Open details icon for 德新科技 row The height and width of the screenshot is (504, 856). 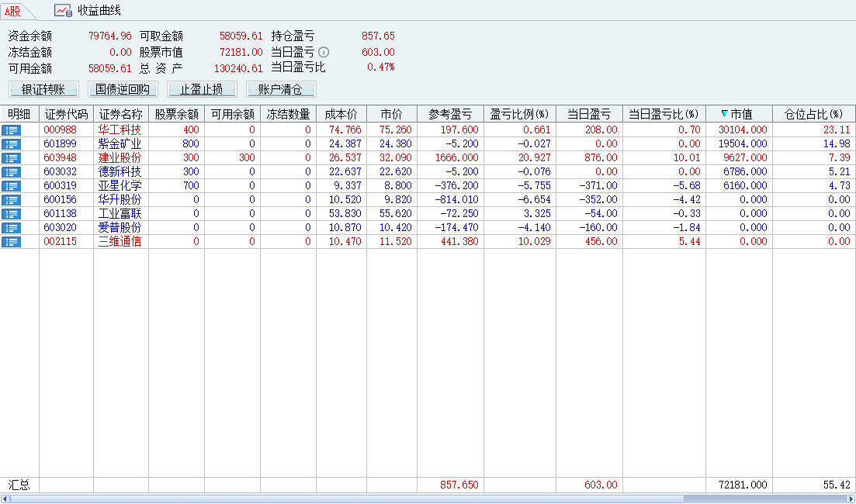point(11,172)
